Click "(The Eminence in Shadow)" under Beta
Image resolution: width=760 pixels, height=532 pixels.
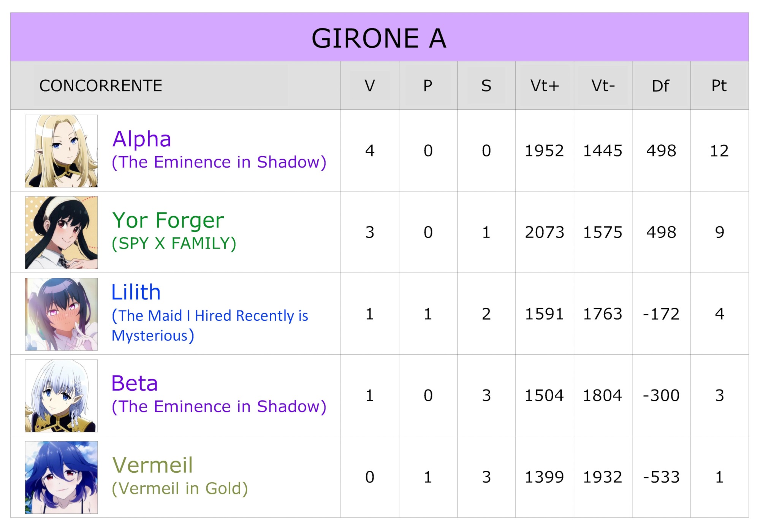(219, 407)
